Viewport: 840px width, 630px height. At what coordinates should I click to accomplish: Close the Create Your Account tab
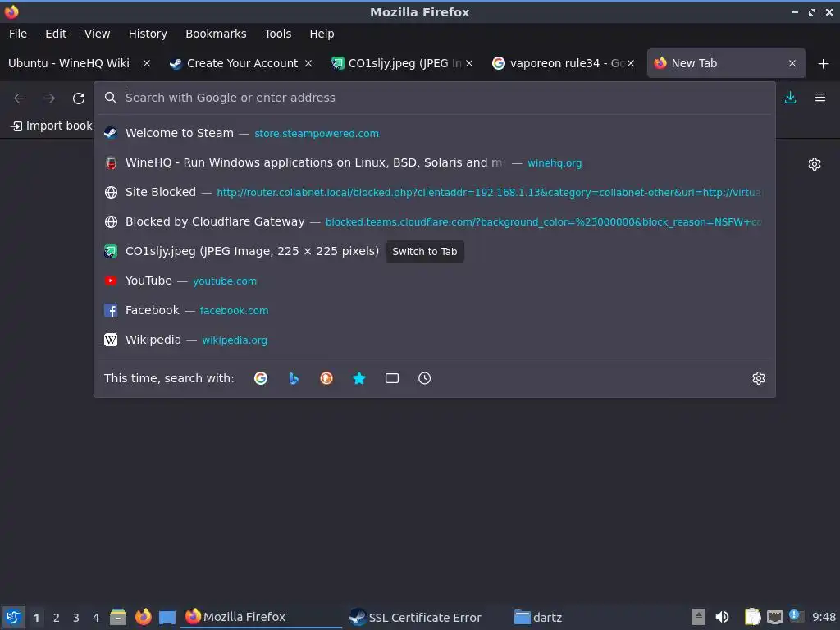click(308, 63)
